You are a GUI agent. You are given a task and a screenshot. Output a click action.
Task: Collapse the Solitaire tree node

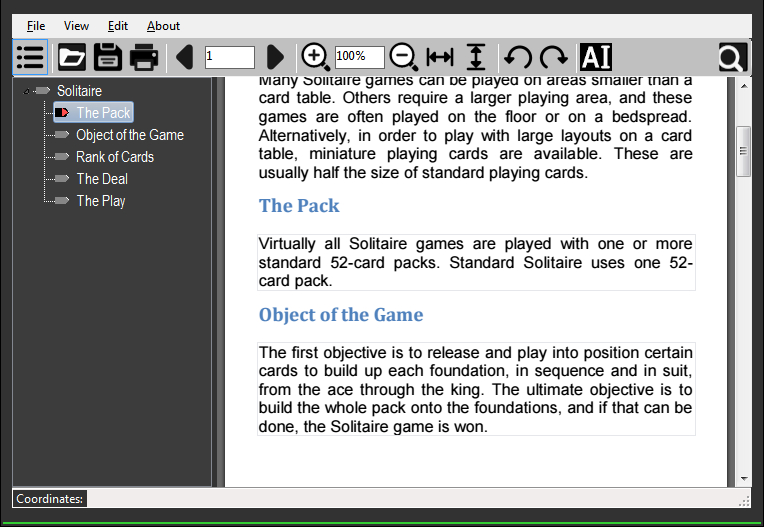tap(27, 91)
